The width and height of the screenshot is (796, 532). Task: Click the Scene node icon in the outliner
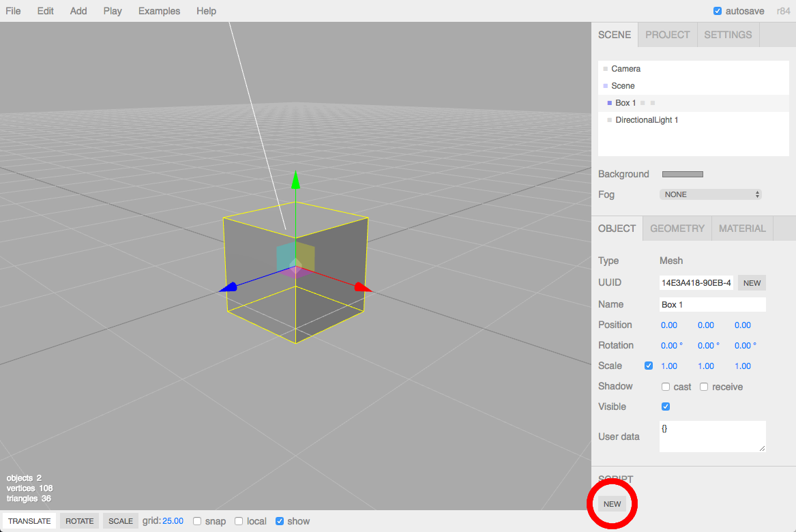tap(605, 85)
